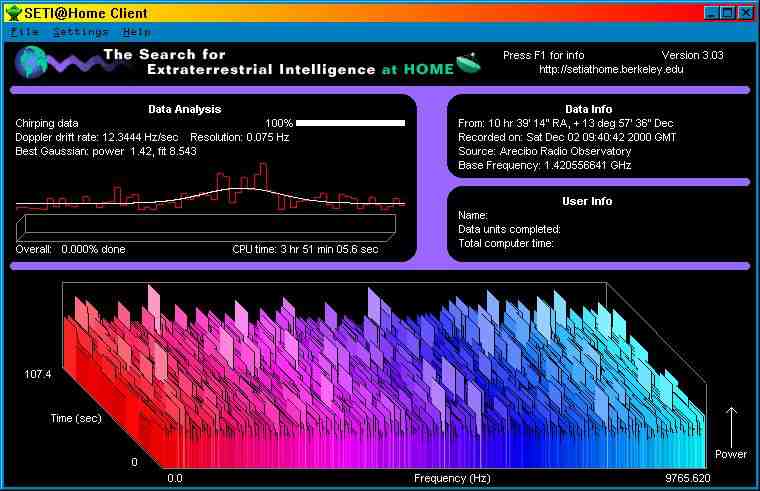Click the power spectrum 3D graph

click(384, 376)
